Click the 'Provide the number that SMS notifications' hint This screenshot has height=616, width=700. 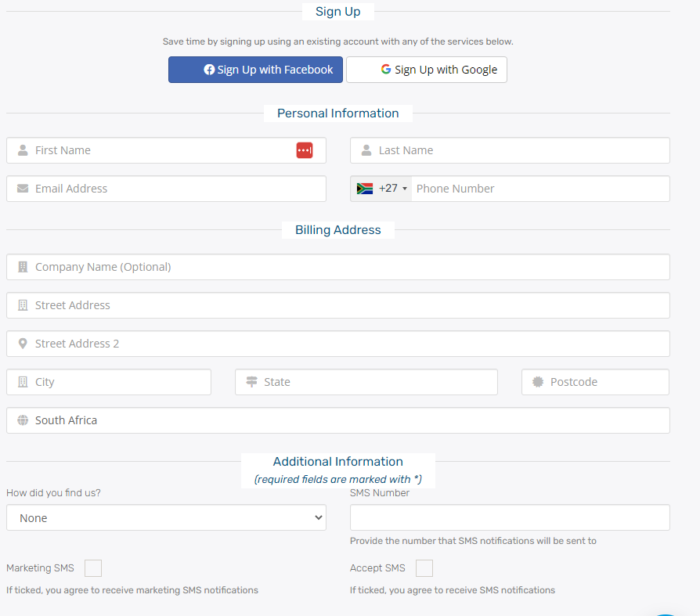coord(473,541)
